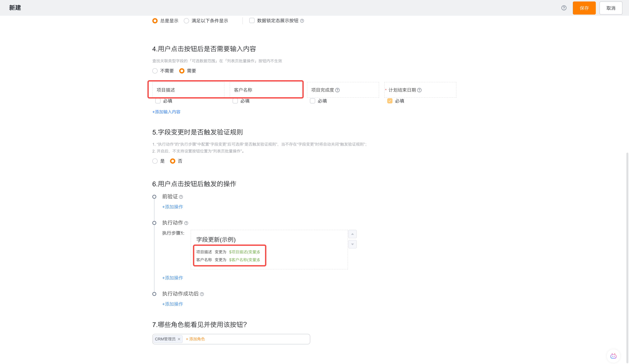The width and height of the screenshot is (629, 364).
Task: Click the help icon next to 前验证
Action: pyautogui.click(x=181, y=197)
